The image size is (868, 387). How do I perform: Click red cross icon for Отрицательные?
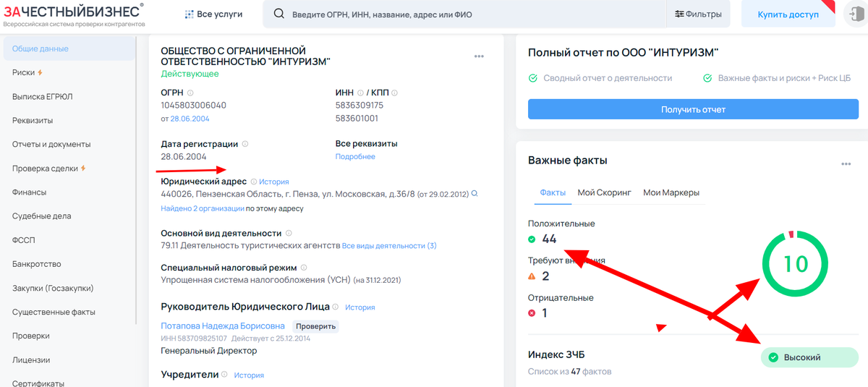532,313
